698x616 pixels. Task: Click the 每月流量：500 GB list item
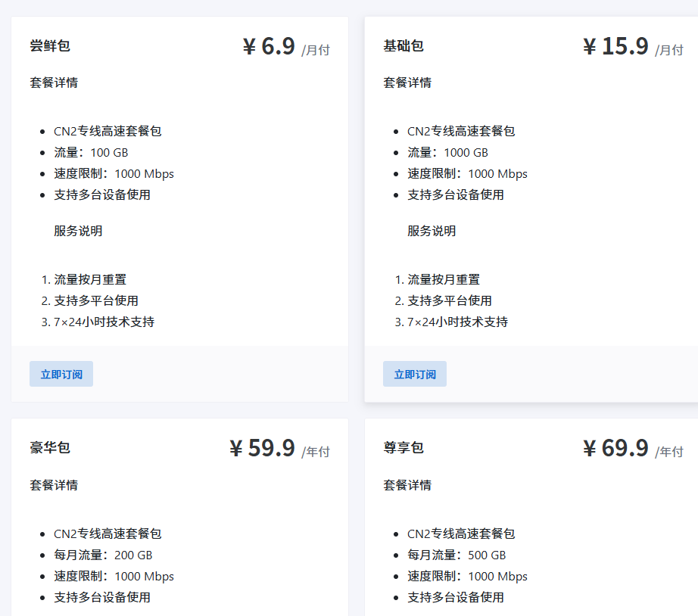point(457,555)
